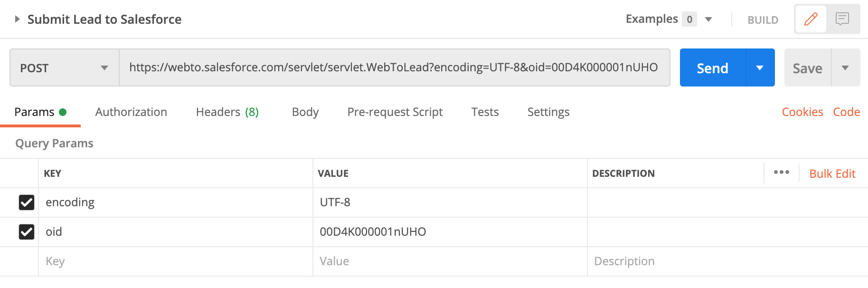The height and width of the screenshot is (288, 868).
Task: Open the Code link
Action: pos(847,112)
